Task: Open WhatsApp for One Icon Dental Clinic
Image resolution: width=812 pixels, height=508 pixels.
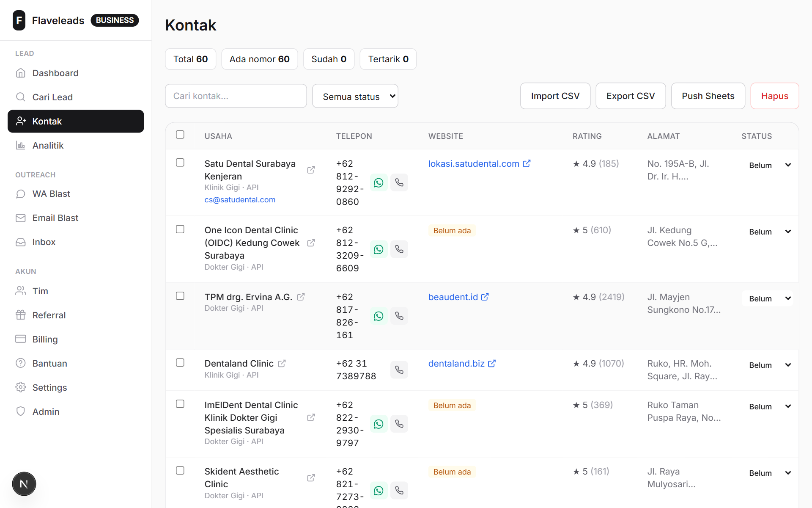Action: coord(379,249)
